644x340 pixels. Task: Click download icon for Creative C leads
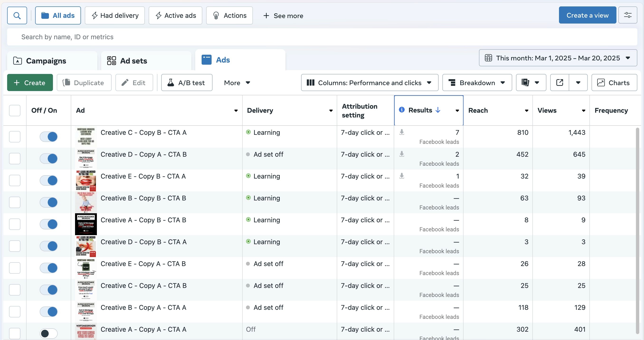pyautogui.click(x=402, y=132)
